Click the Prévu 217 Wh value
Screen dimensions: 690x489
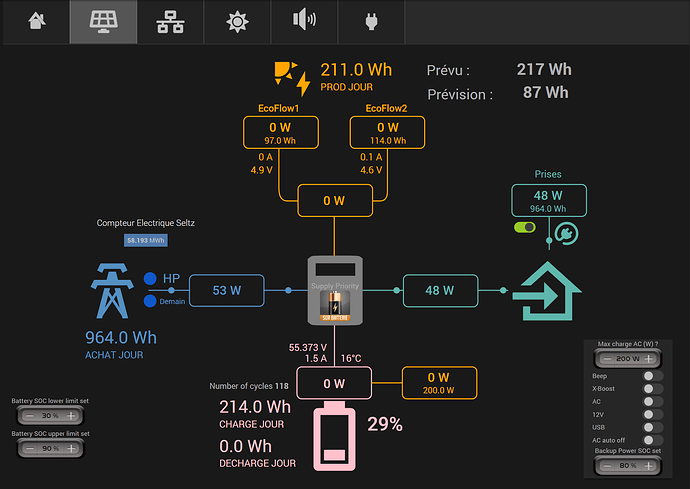pyautogui.click(x=544, y=70)
